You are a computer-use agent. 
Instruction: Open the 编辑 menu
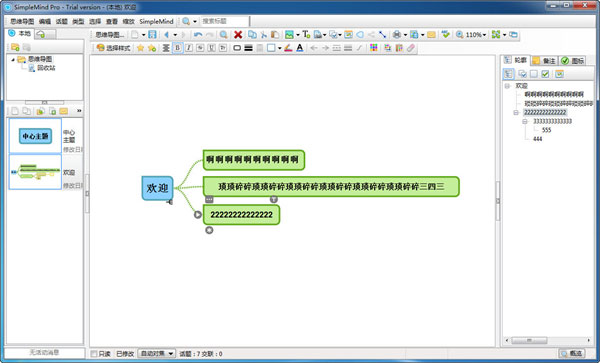click(45, 21)
